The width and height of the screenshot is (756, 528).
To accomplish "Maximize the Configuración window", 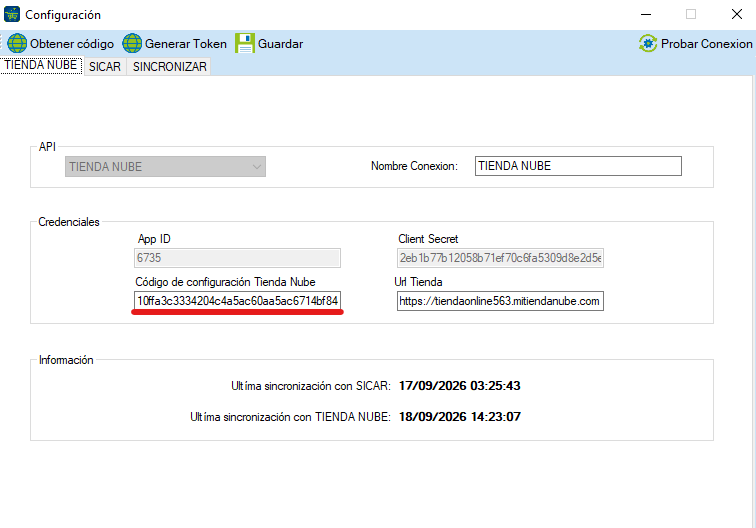I will coord(691,14).
